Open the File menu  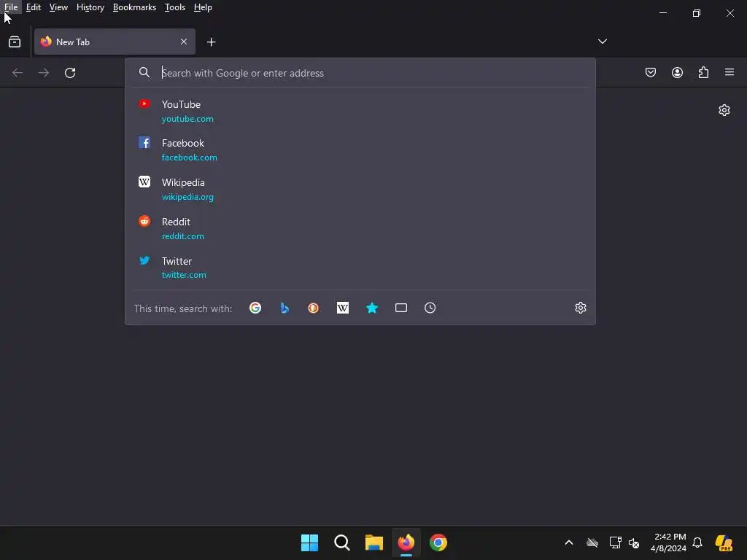click(11, 7)
